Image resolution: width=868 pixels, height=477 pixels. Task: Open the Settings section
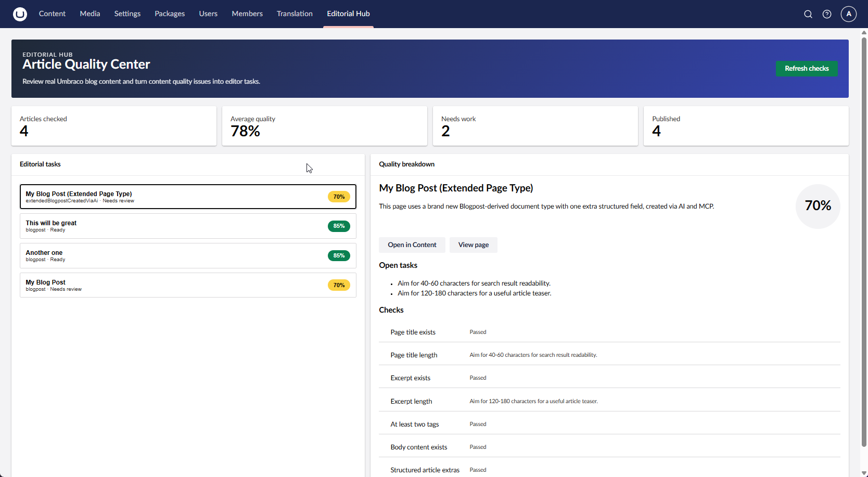127,14
